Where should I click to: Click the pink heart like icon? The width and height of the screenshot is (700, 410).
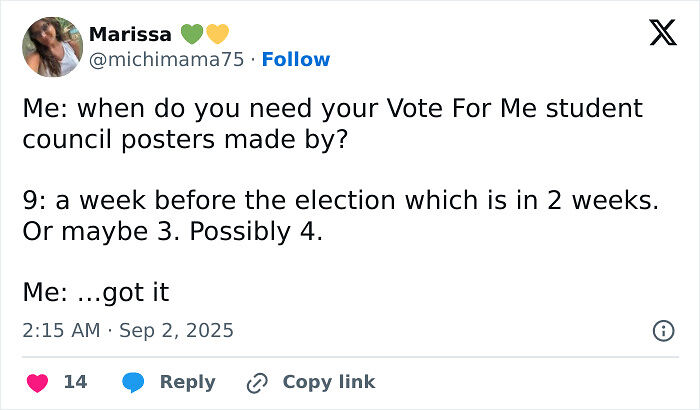pyautogui.click(x=38, y=383)
